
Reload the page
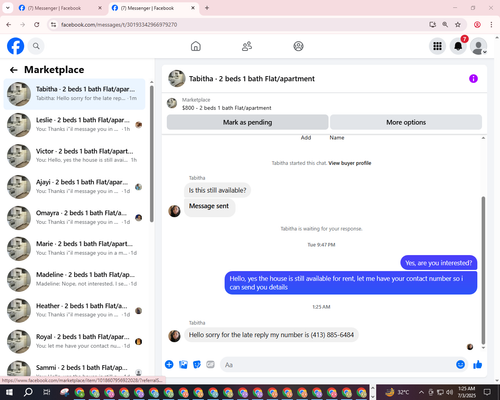[37, 25]
